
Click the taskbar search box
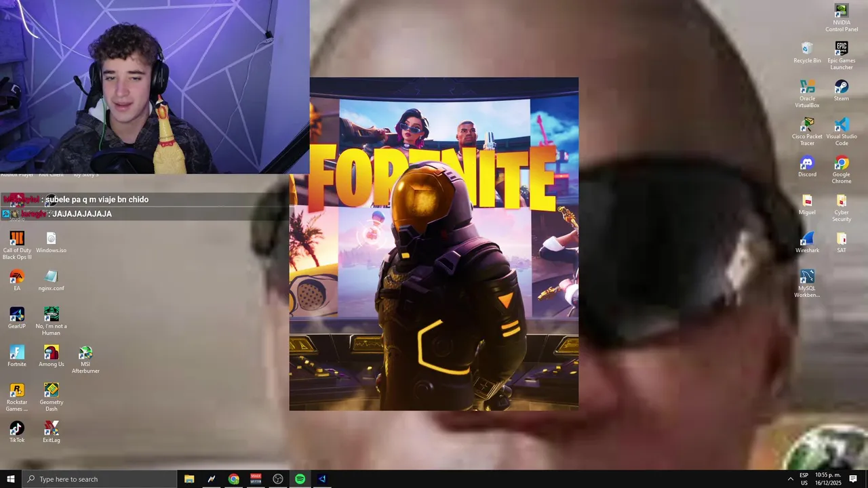(x=99, y=479)
